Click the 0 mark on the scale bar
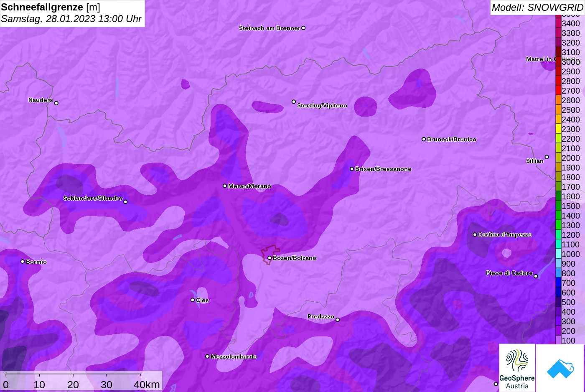The width and height of the screenshot is (585, 392). click(x=6, y=384)
